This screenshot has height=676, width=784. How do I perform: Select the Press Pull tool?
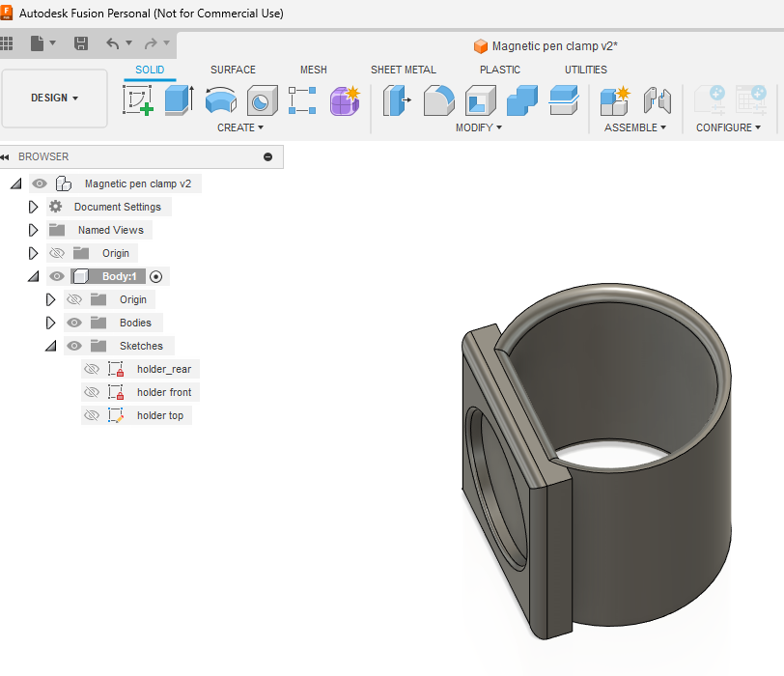[397, 100]
